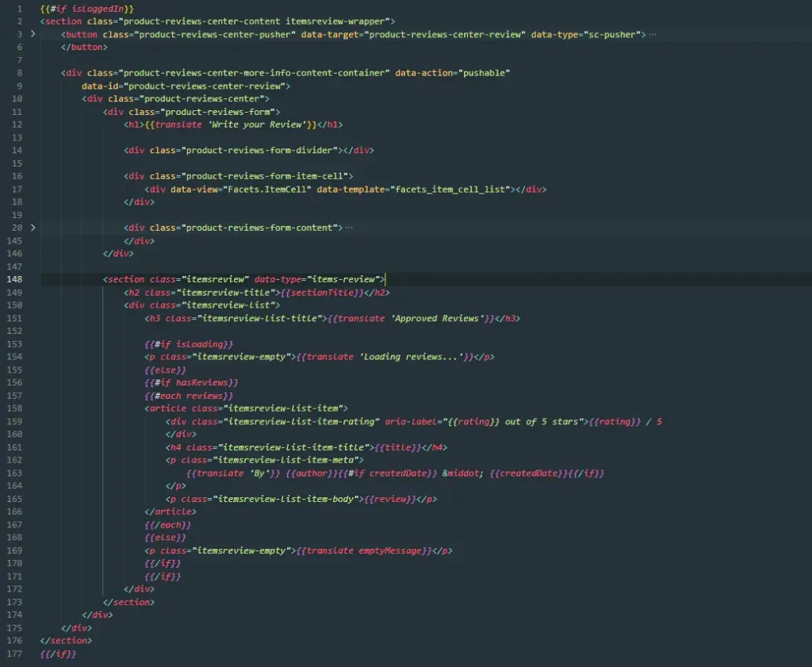Screen dimensions: 812x667
Task: Click the '{{sectionTitle}}' expression
Action: (322, 293)
